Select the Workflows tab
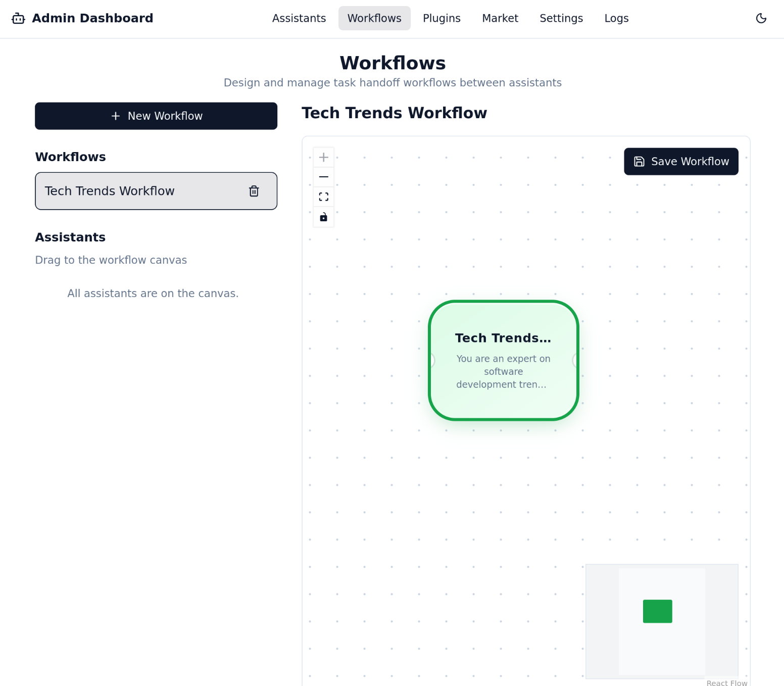 [374, 19]
